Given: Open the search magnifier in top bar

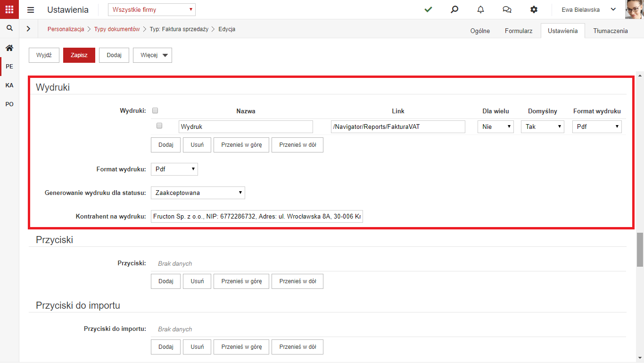Looking at the screenshot, I should [x=454, y=9].
